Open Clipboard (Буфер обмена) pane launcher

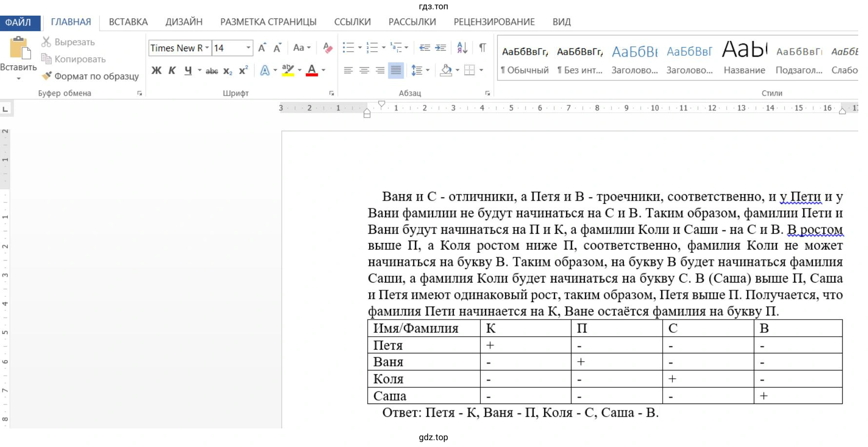tap(139, 93)
